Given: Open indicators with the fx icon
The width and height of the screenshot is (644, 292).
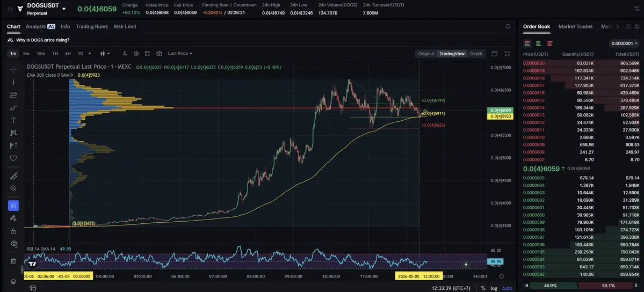Looking at the screenshot, I should 125,53.
